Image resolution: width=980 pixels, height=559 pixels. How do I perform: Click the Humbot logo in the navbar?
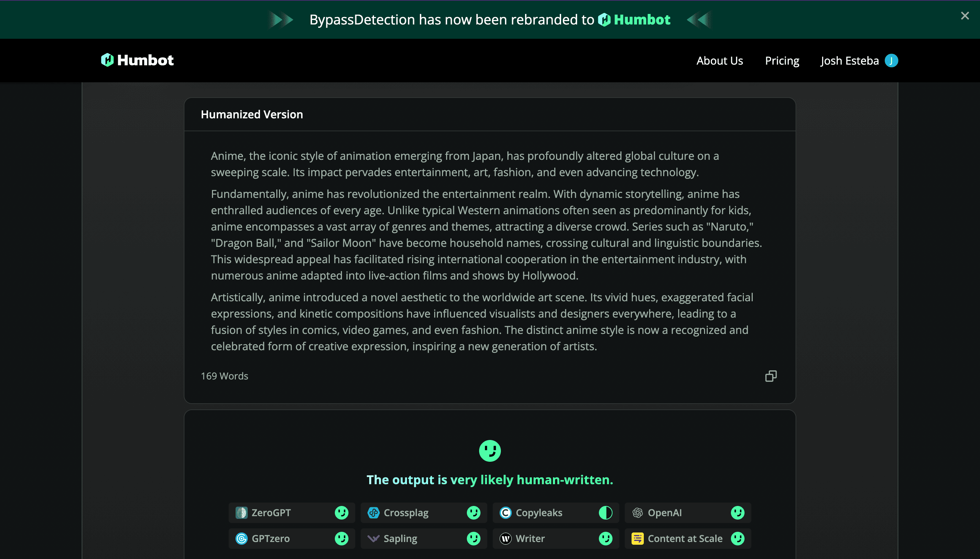tap(137, 60)
